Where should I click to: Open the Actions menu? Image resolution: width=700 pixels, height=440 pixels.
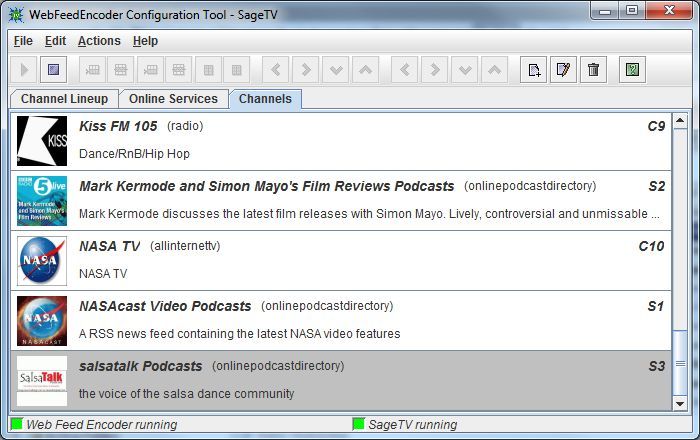point(99,41)
